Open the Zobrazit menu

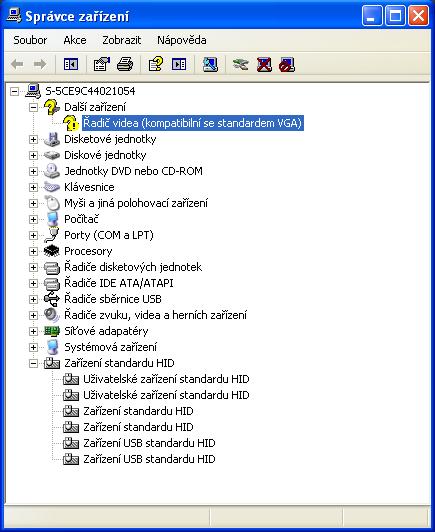point(121,40)
